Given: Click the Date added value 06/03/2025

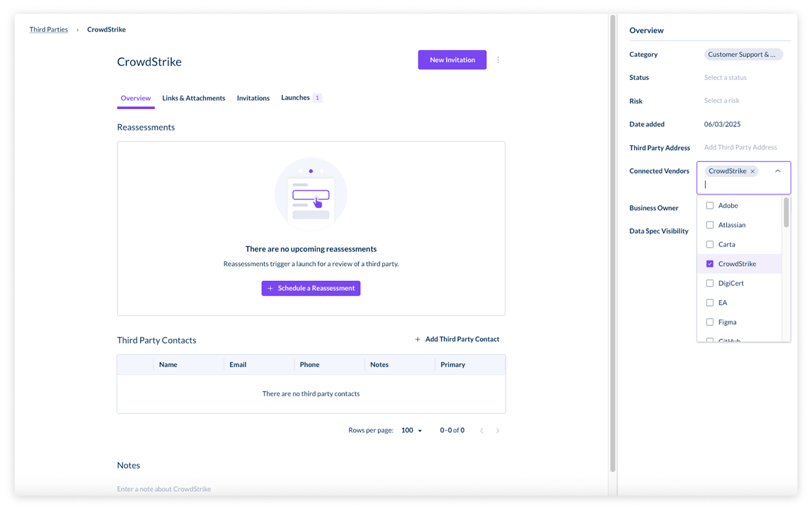Looking at the screenshot, I should (x=722, y=124).
